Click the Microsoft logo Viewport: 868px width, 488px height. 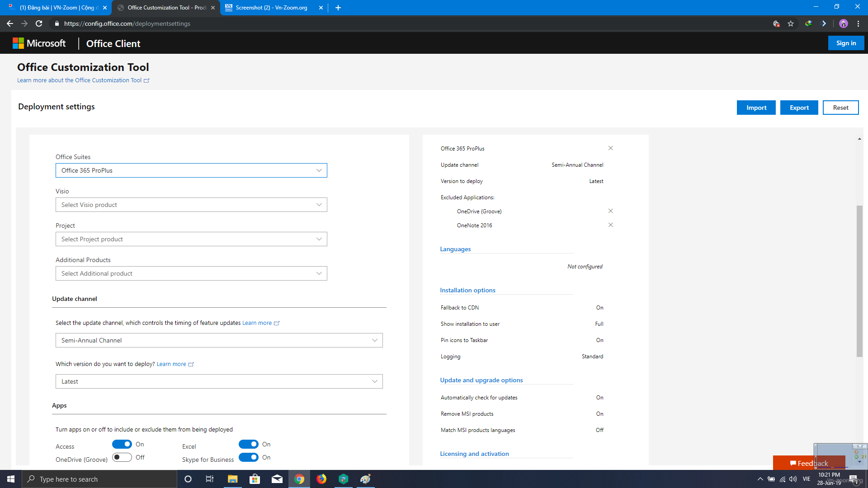(39, 43)
